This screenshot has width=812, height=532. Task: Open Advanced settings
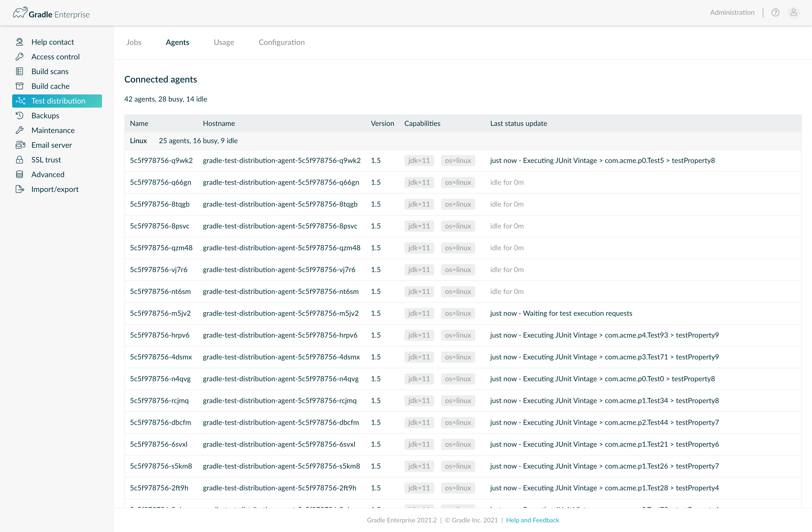click(x=48, y=174)
